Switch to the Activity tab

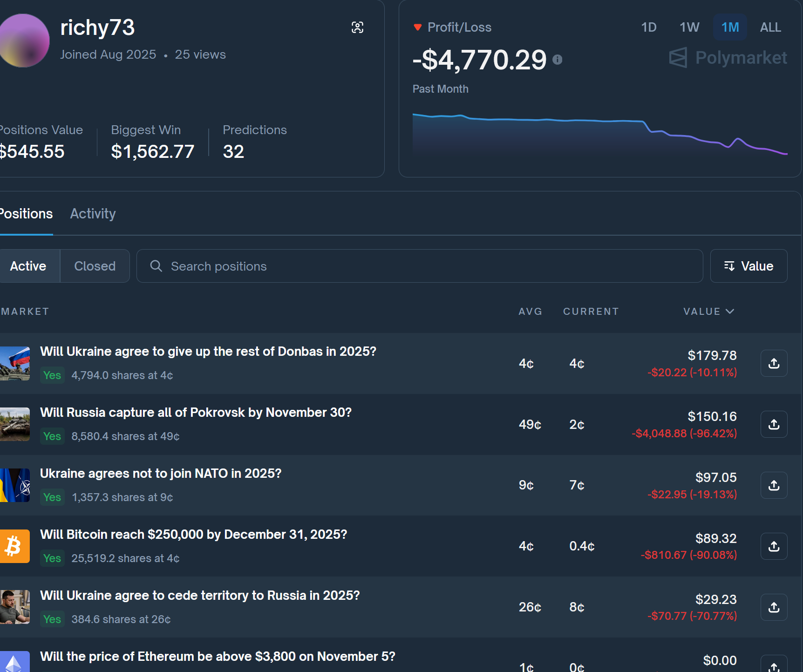93,214
